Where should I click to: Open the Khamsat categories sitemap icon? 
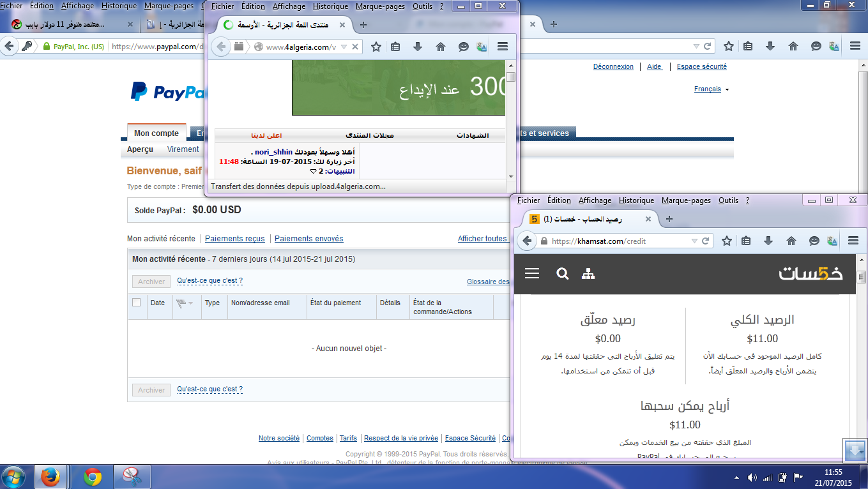click(588, 274)
